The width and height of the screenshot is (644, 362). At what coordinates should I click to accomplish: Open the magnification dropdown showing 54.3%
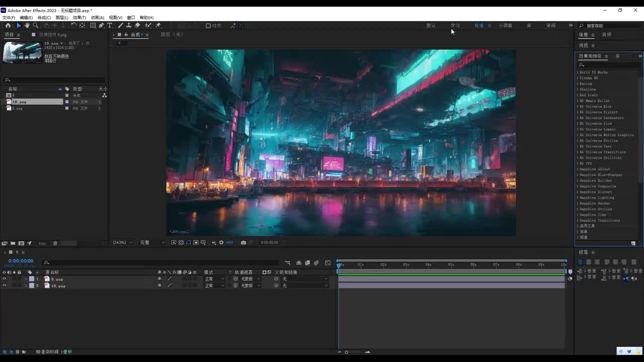coord(122,242)
